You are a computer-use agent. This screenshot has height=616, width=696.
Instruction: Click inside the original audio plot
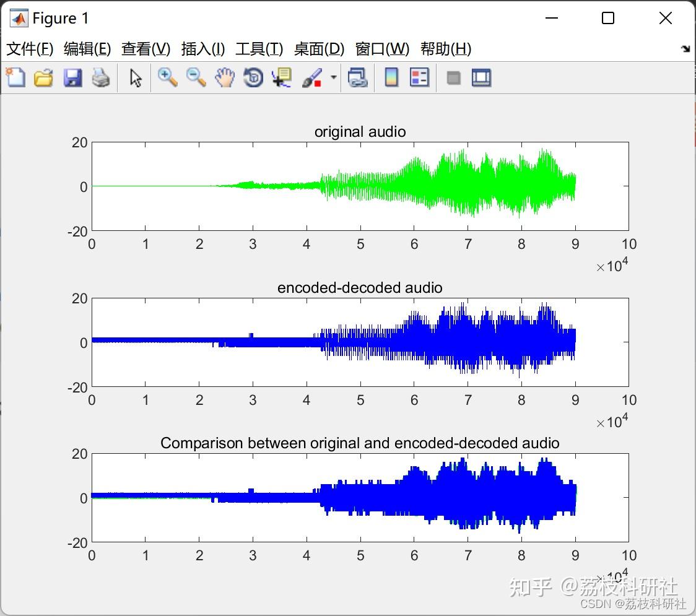pos(359,184)
